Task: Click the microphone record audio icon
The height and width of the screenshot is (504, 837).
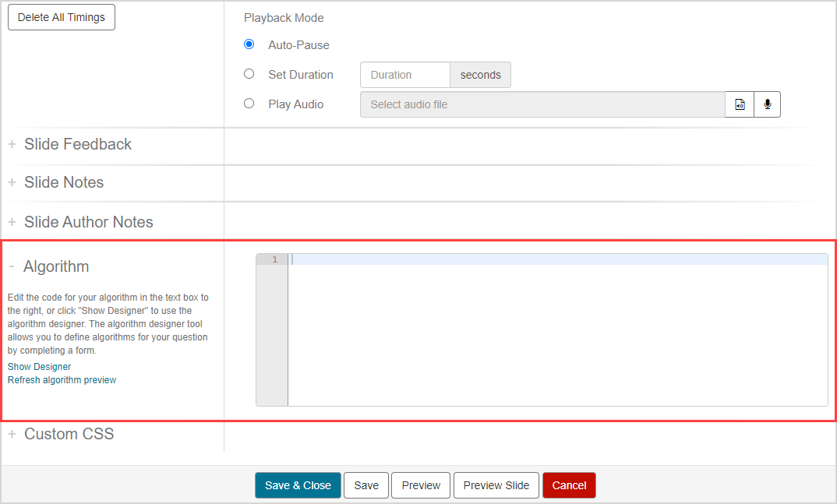Action: pyautogui.click(x=767, y=104)
